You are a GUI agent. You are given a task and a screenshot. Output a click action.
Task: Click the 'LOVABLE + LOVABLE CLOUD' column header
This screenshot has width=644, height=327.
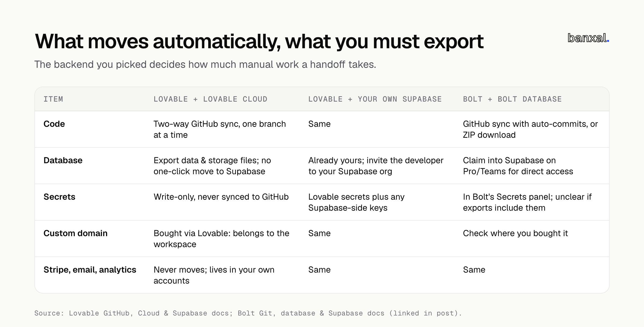click(210, 99)
